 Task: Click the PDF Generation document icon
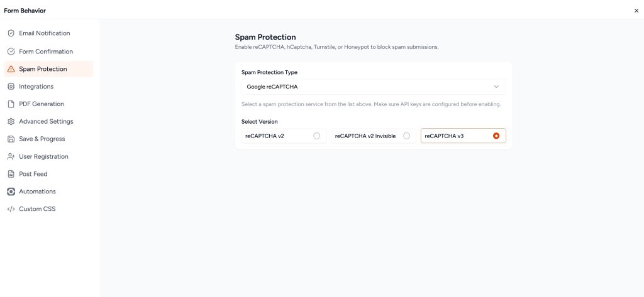coord(11,104)
